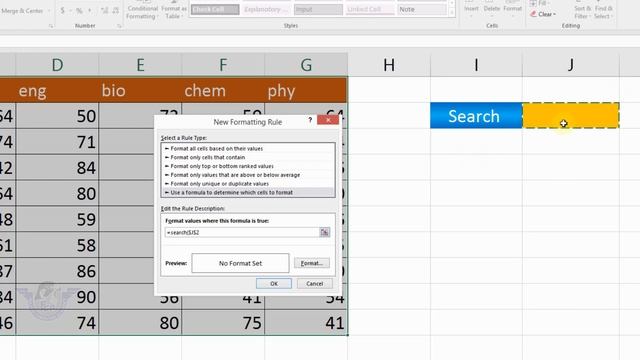Click the Merge & Center button
Screen dimensions: 640x360
(22, 11)
